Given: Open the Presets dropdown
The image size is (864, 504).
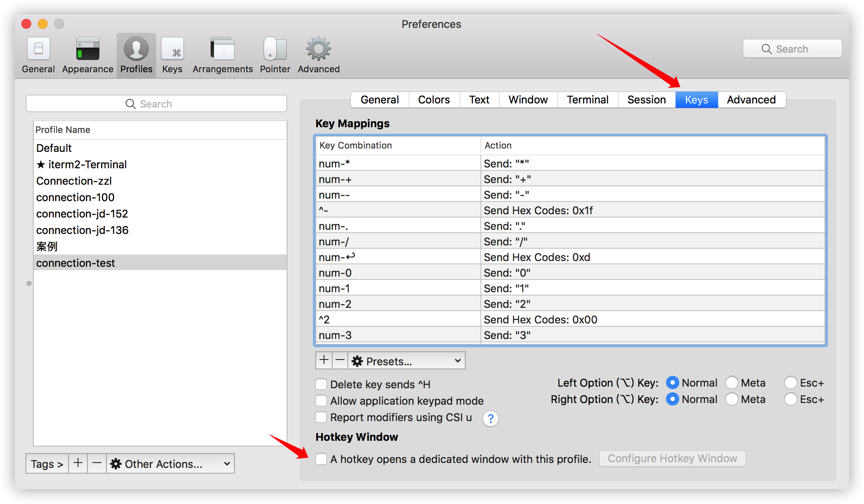Looking at the screenshot, I should pyautogui.click(x=407, y=361).
